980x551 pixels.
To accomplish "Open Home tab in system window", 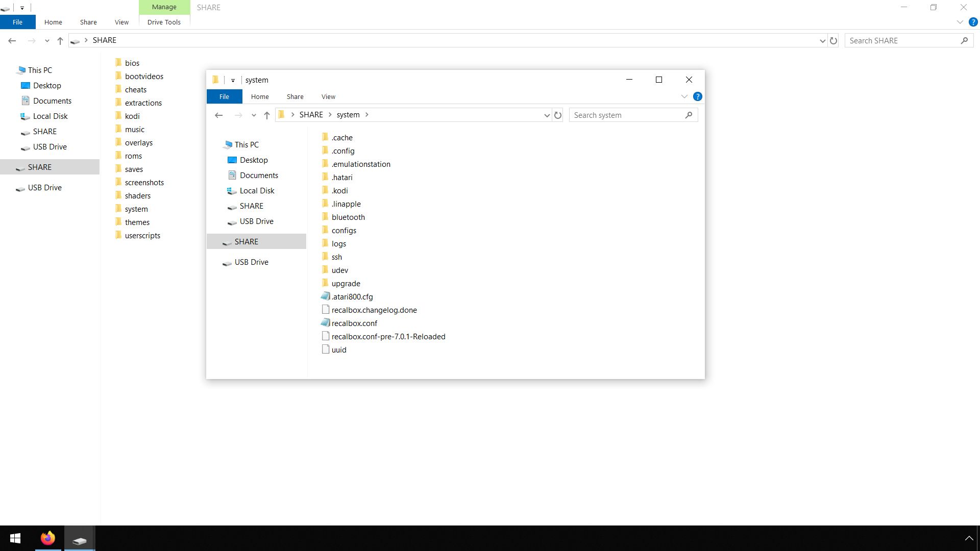I will (260, 96).
